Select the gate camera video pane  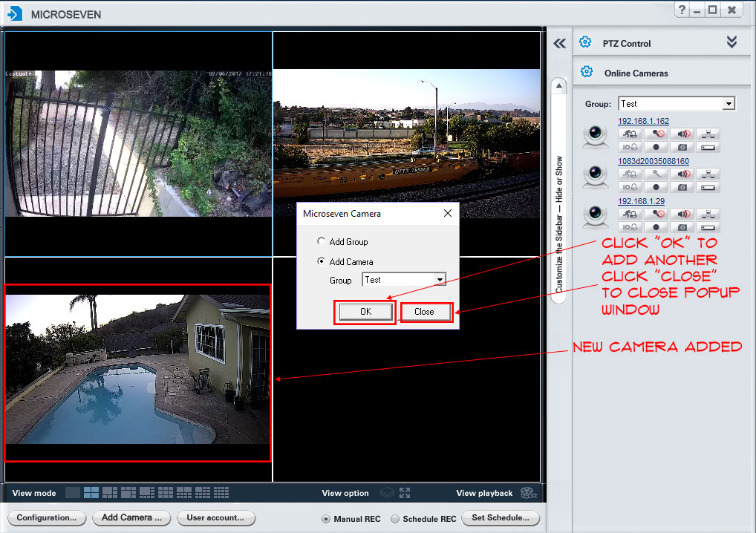click(138, 143)
